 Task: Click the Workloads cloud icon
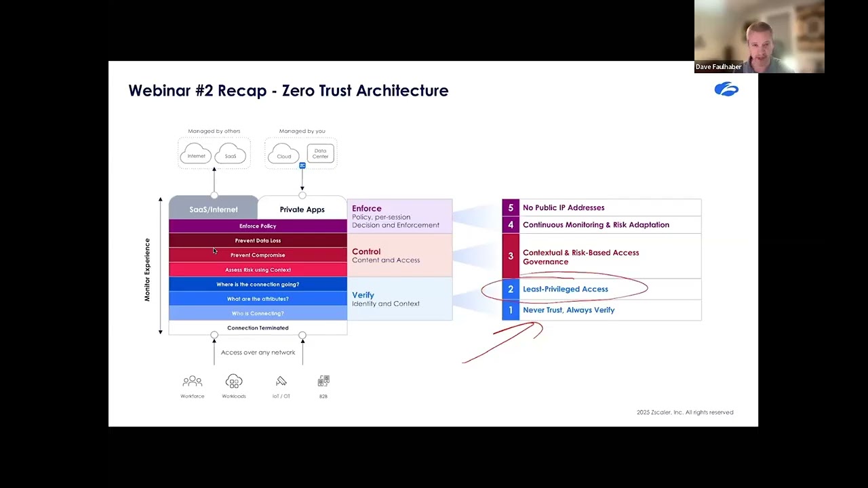pyautogui.click(x=234, y=382)
